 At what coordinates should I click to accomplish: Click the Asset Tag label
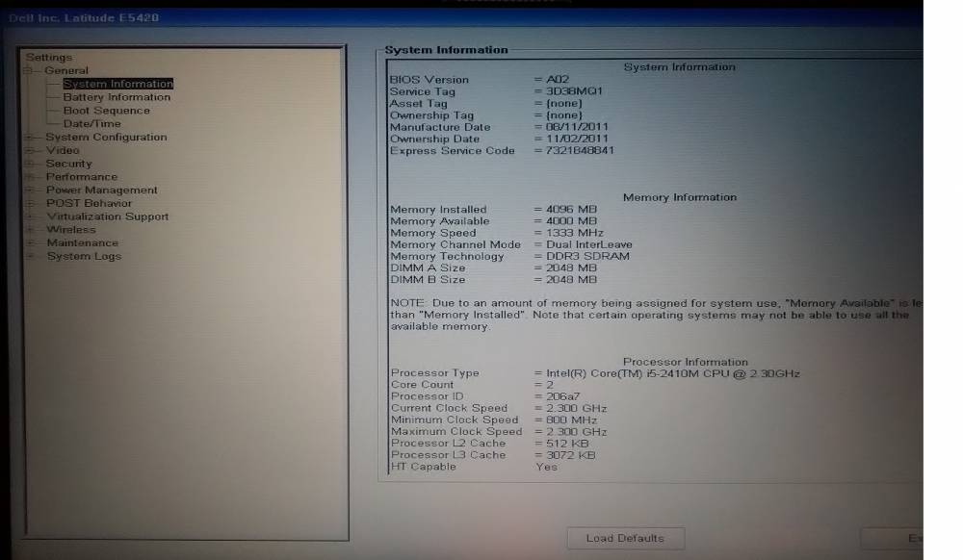pos(418,103)
